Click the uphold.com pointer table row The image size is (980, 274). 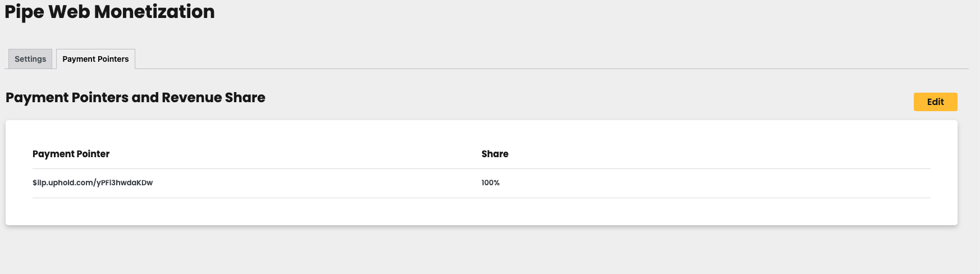click(x=482, y=183)
